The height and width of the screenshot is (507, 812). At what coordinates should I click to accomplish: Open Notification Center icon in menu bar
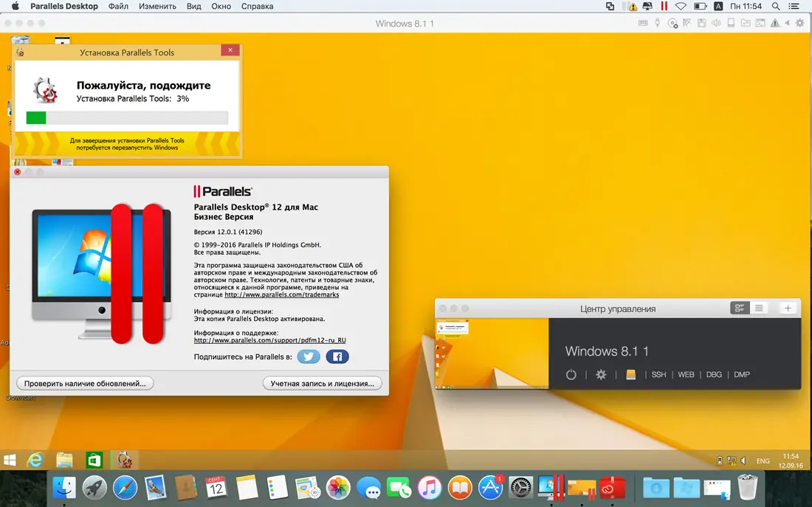pos(794,6)
